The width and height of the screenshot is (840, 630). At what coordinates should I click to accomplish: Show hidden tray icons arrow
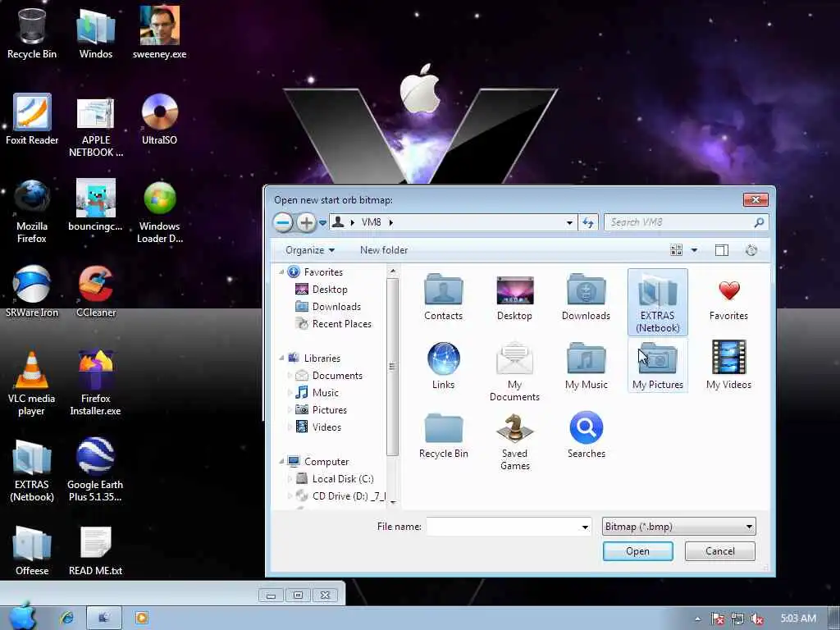pos(697,619)
